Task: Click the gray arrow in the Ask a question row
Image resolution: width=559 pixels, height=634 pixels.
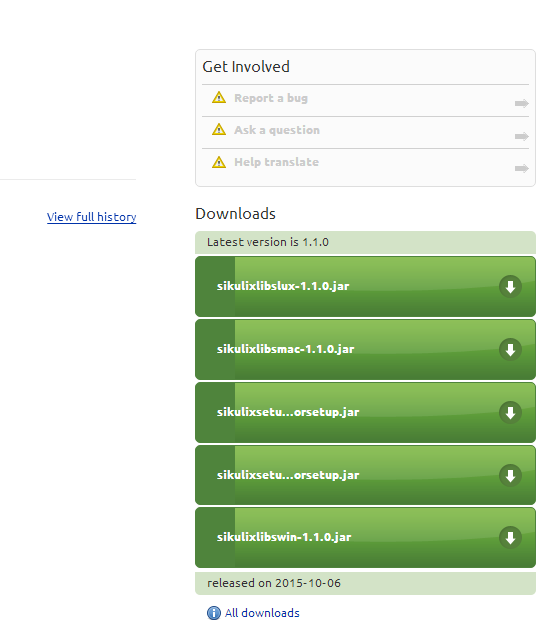Action: (x=521, y=136)
